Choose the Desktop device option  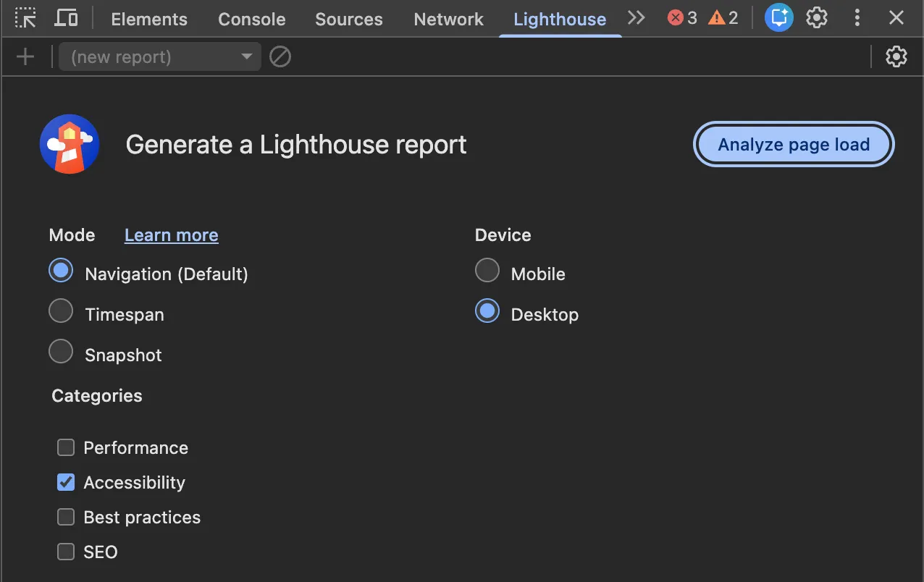point(487,311)
